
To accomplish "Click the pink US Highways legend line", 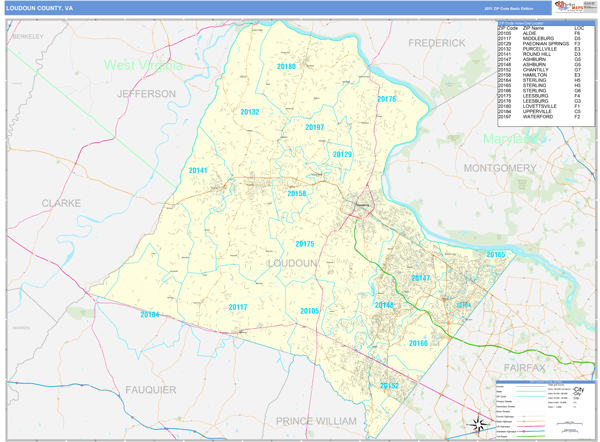I will [531, 426].
